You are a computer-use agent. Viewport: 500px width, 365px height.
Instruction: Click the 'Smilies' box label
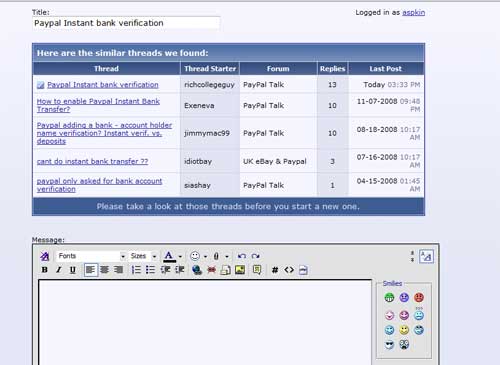tap(392, 283)
